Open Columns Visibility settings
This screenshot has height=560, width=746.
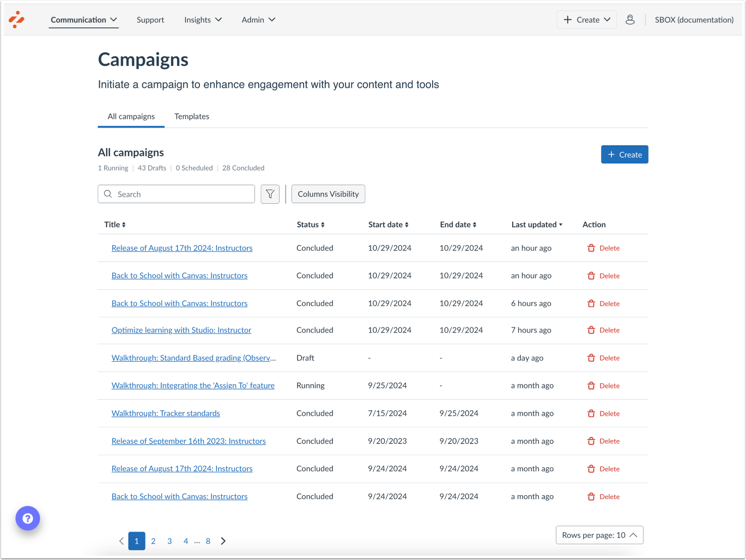(x=328, y=194)
